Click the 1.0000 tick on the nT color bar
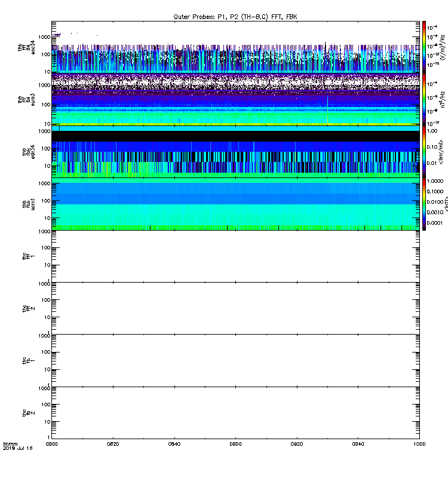This screenshot has height=478, width=448. coord(435,181)
